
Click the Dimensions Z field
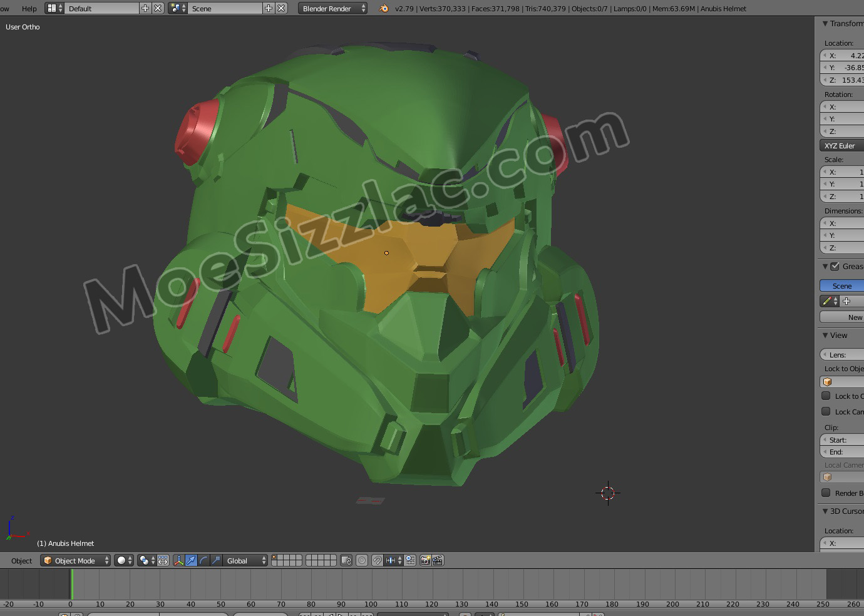pos(842,247)
